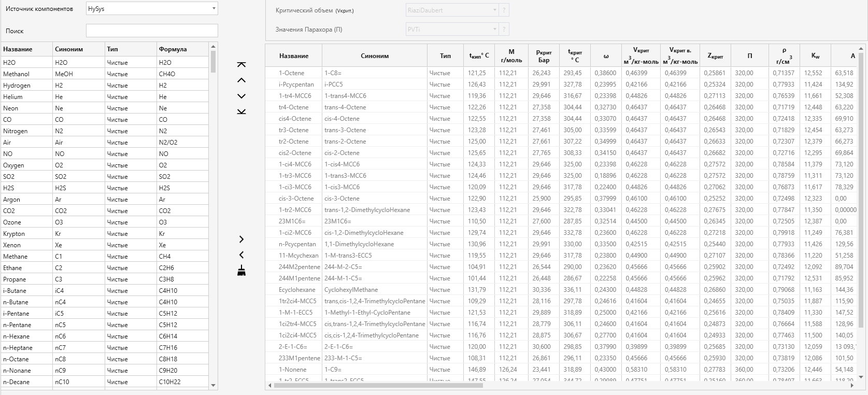Select i-Butane row in left list
The height and width of the screenshot is (395, 868).
(x=104, y=290)
